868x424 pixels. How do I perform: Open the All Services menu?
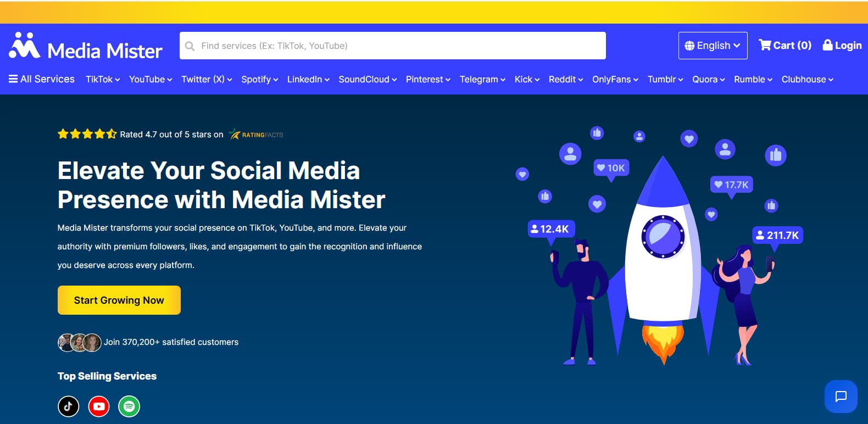pos(42,79)
